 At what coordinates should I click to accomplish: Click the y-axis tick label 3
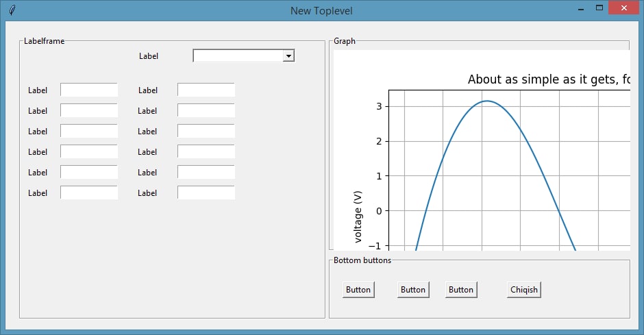[379, 106]
